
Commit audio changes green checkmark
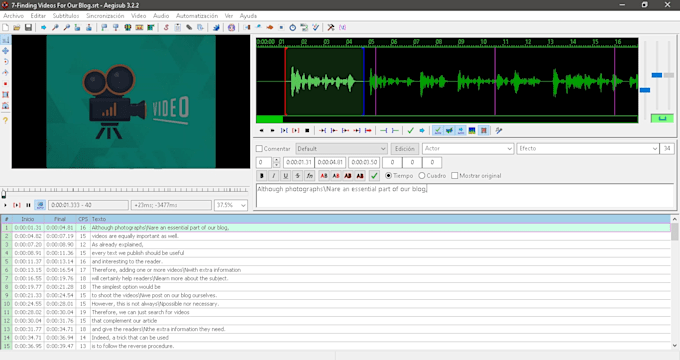[x=410, y=131]
